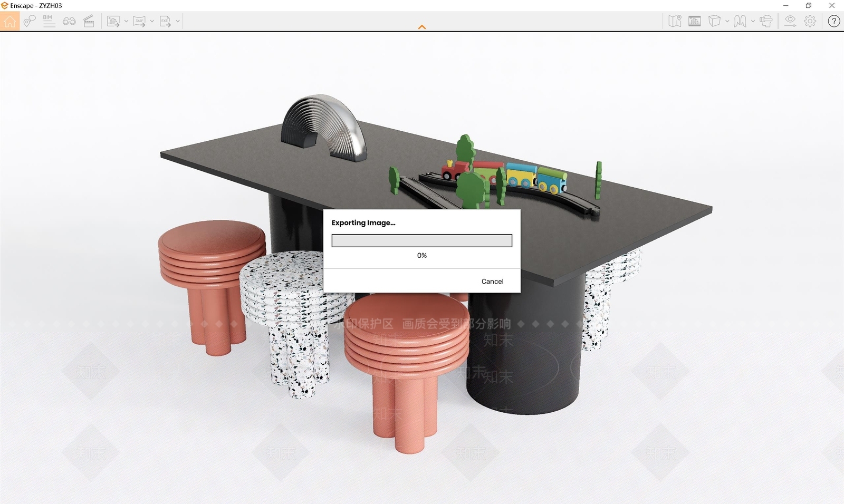The height and width of the screenshot is (504, 844).
Task: Click the screenshot export icon
Action: click(x=113, y=21)
